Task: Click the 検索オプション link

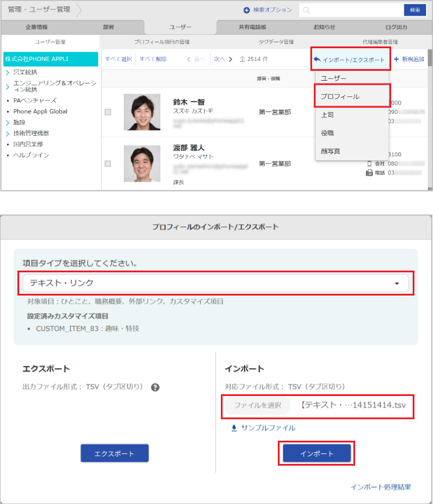Action: click(272, 10)
